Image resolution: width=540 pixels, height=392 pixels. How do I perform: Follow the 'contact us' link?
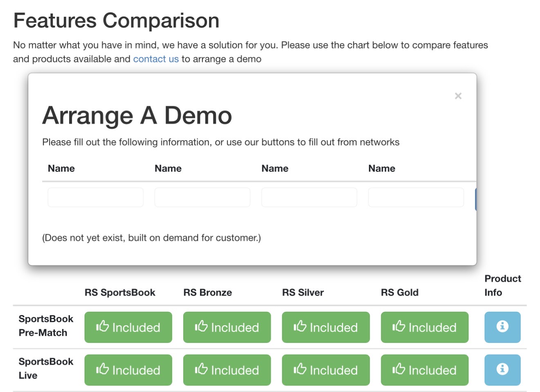pos(156,59)
